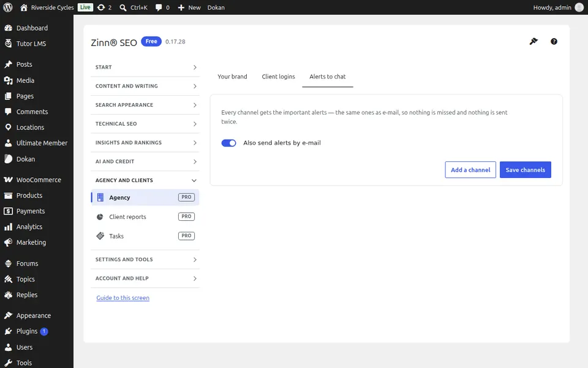Image resolution: width=588 pixels, height=368 pixels.
Task: Select the Alerts to chat tab
Action: coord(327,77)
